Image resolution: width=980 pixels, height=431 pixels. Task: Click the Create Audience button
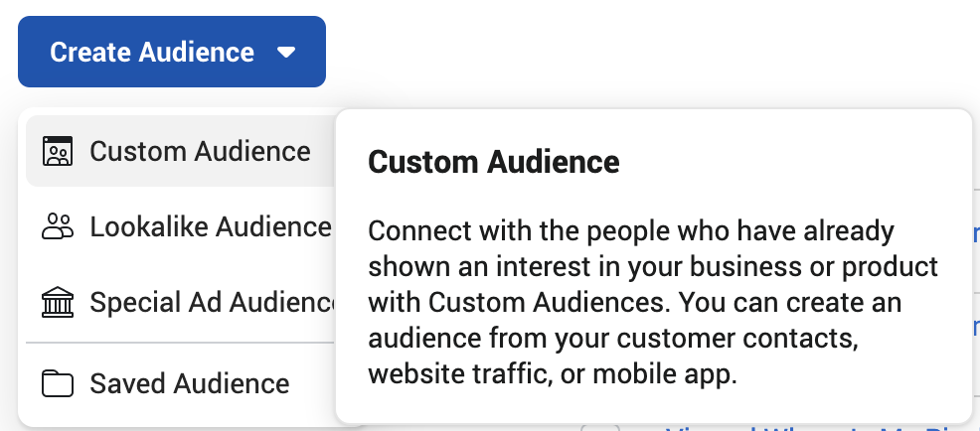tap(172, 52)
